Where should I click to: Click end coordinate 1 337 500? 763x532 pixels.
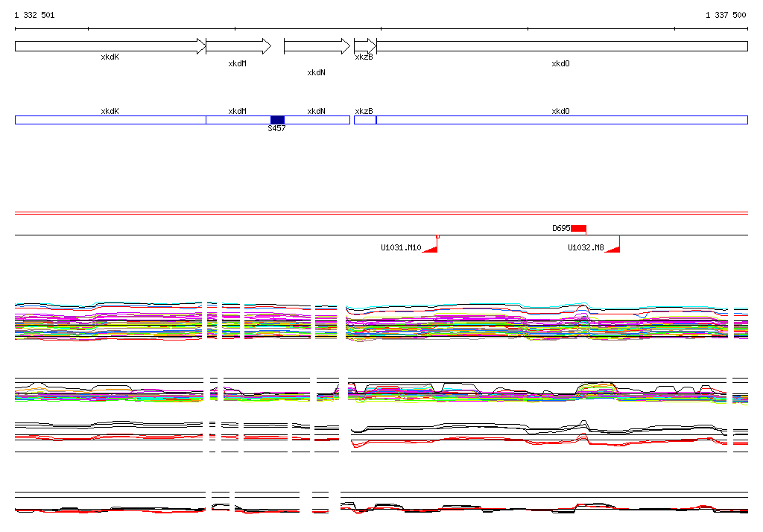tap(726, 15)
